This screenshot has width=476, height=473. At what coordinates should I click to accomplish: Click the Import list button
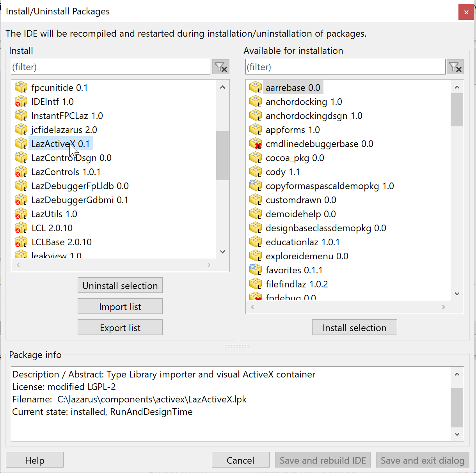coord(120,306)
